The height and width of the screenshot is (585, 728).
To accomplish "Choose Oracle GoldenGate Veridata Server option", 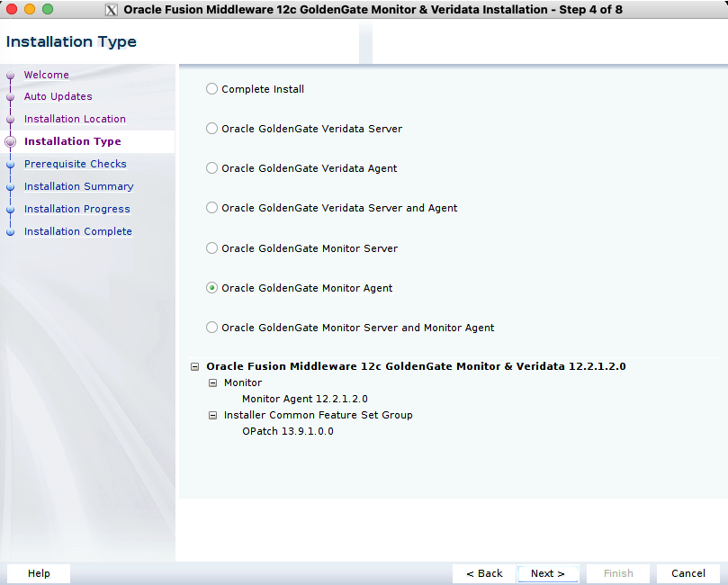I will click(211, 129).
